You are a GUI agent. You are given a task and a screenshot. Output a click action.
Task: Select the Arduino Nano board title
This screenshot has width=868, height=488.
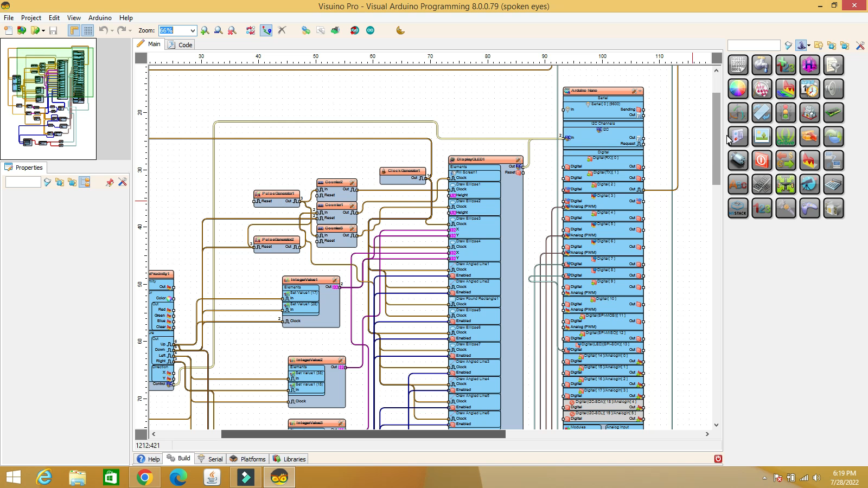pyautogui.click(x=584, y=91)
